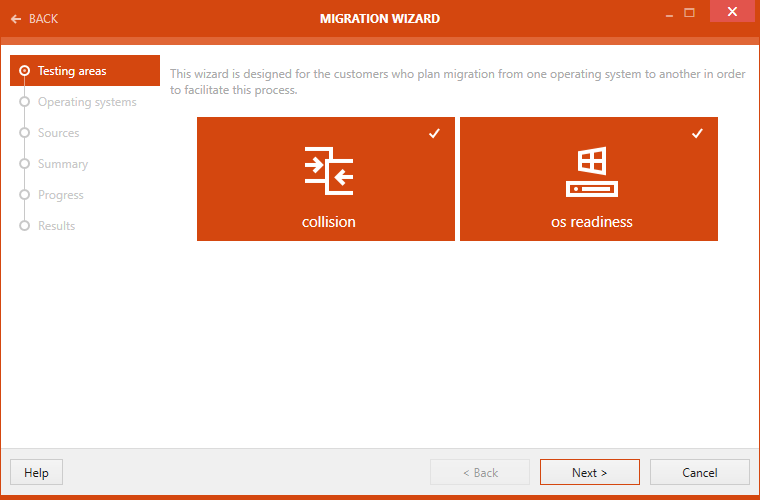The height and width of the screenshot is (500, 760).
Task: Click the back arrow icon in header
Action: coord(15,19)
